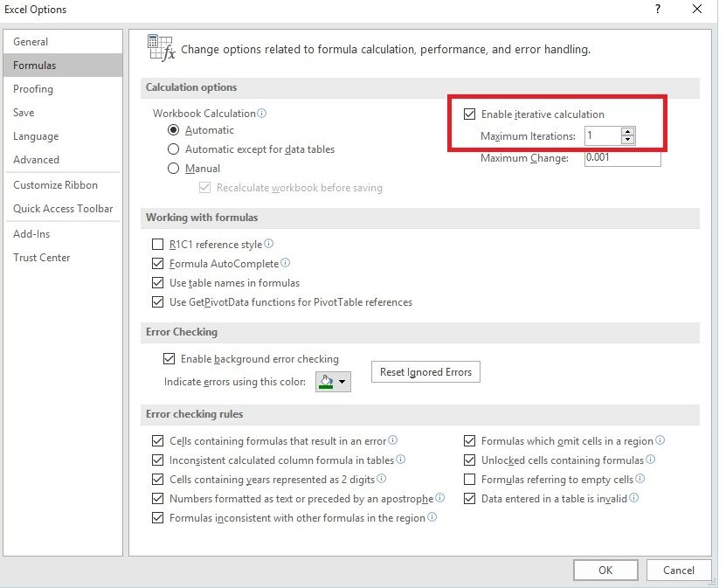Click the Maximum Iterations input field
Screen dimensions: 726x588
pos(602,135)
